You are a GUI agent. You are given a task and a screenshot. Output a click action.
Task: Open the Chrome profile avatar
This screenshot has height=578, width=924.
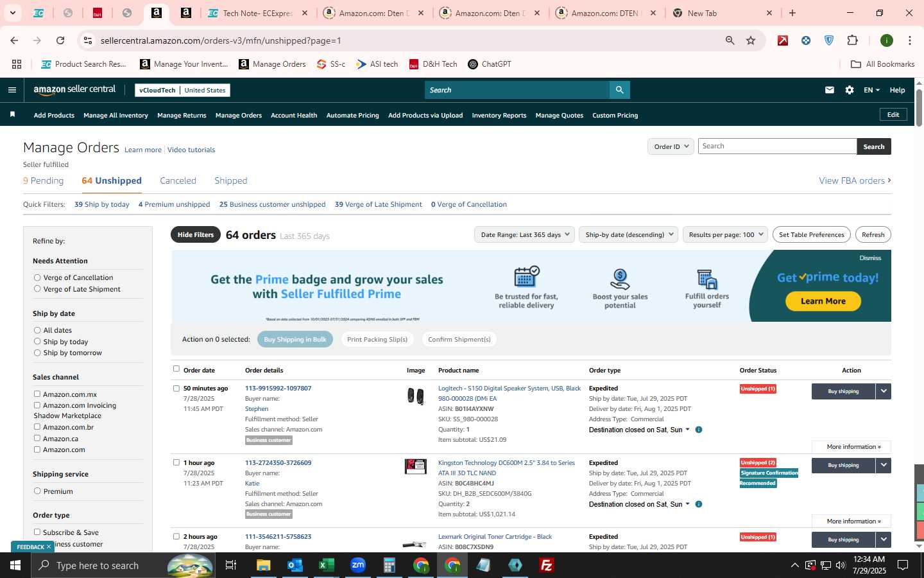coord(887,40)
